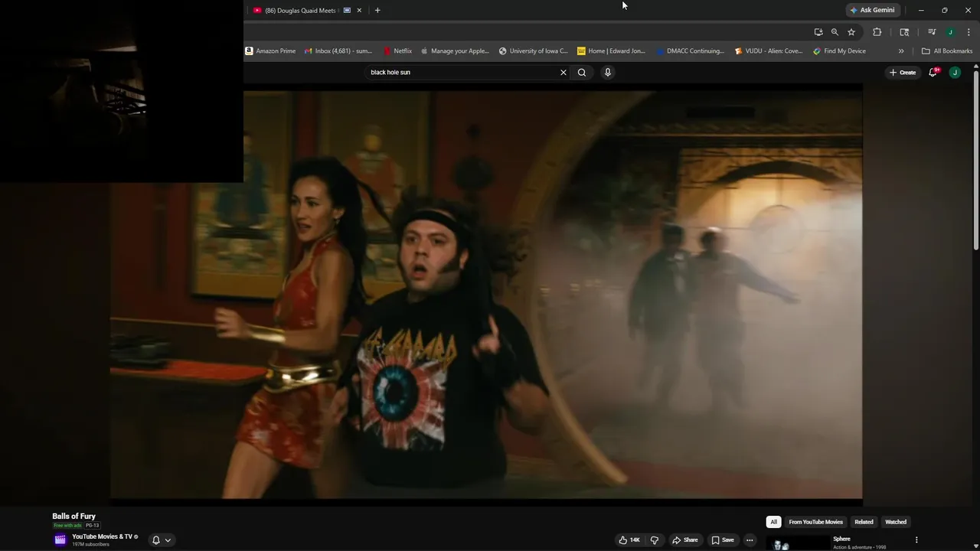980x551 pixels.
Task: Open the All Bookmarks folder
Action: coord(947,51)
